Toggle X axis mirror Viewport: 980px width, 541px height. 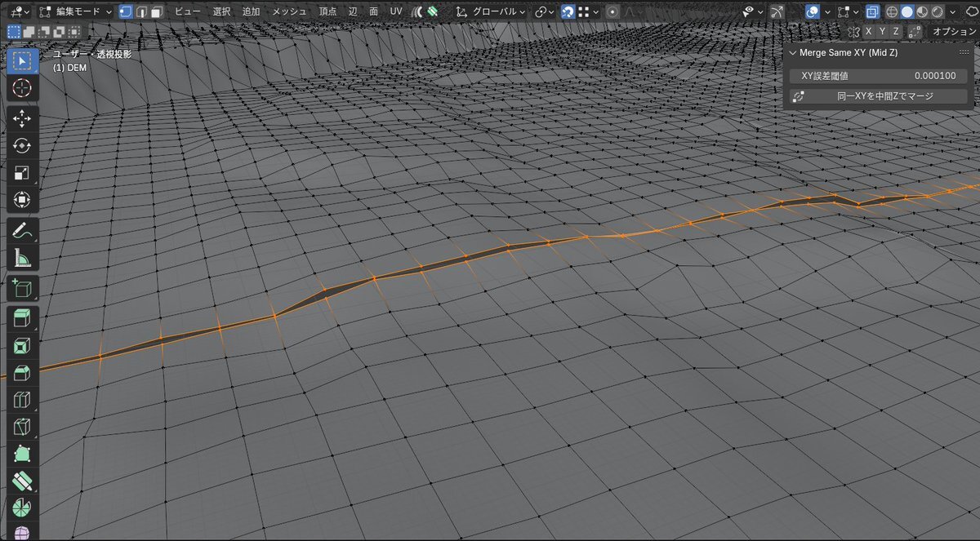pyautogui.click(x=869, y=31)
